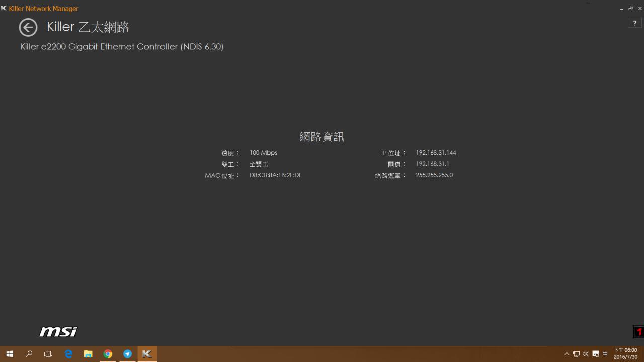Image resolution: width=644 pixels, height=362 pixels.
Task: Click the 雙工： label
Action: click(231, 164)
